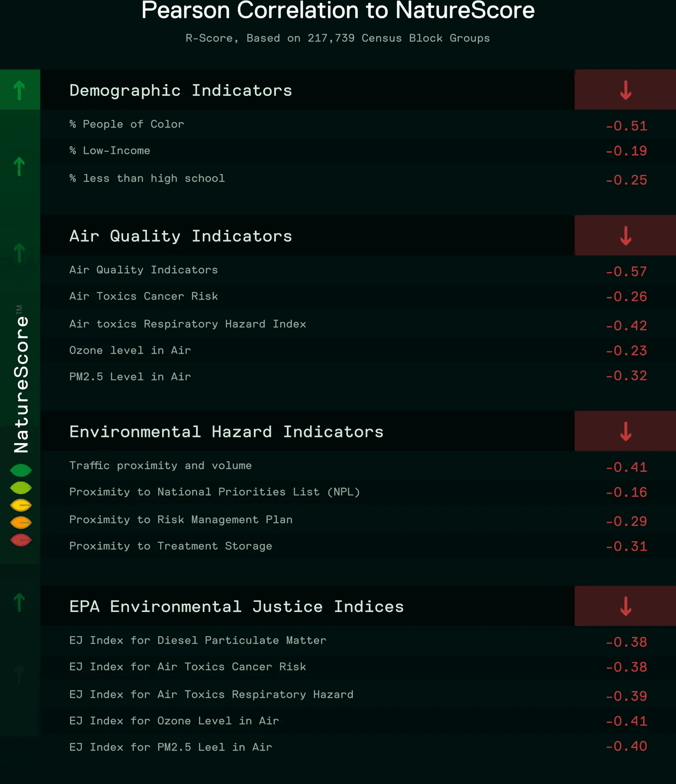
Task: Click the -0.26 correlation value
Action: click(626, 297)
